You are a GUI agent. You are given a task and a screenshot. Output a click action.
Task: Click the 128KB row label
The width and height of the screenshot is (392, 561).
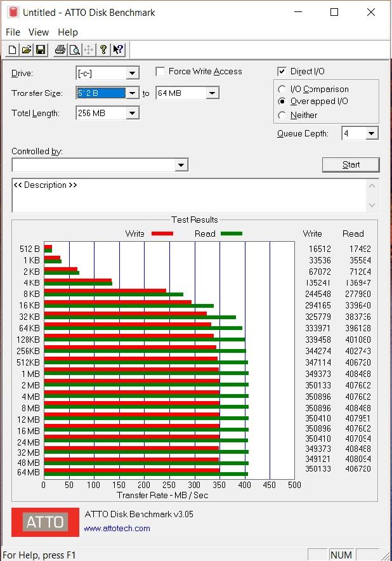(x=29, y=339)
